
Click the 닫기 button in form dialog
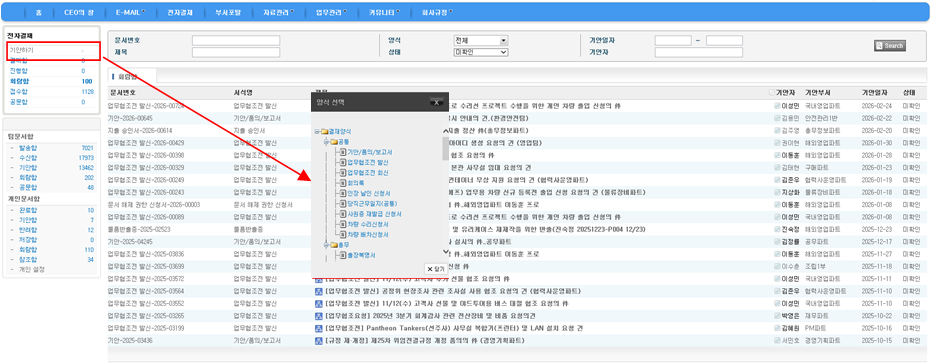[436, 268]
